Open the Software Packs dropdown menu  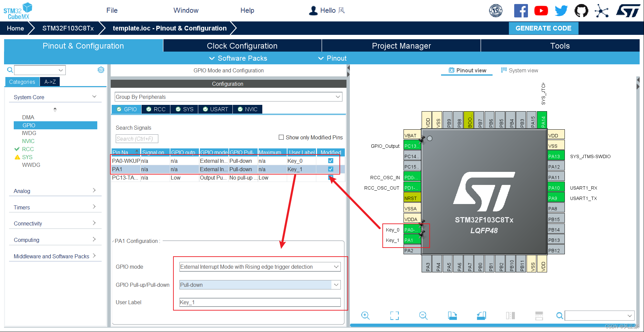(238, 58)
